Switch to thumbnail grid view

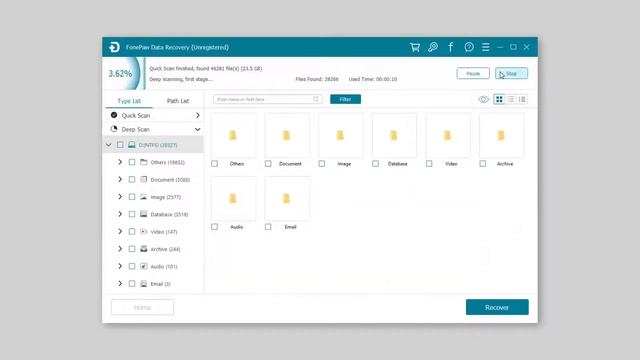[499, 99]
